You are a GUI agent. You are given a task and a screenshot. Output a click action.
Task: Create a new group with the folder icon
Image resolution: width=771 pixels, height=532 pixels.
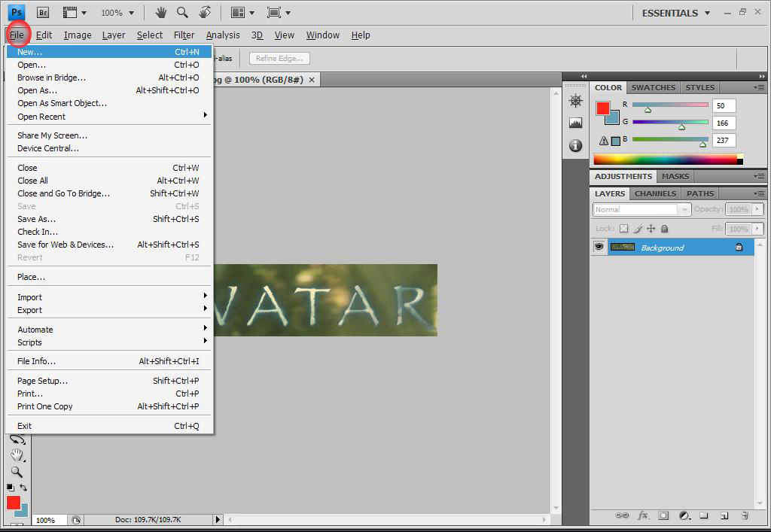point(704,515)
